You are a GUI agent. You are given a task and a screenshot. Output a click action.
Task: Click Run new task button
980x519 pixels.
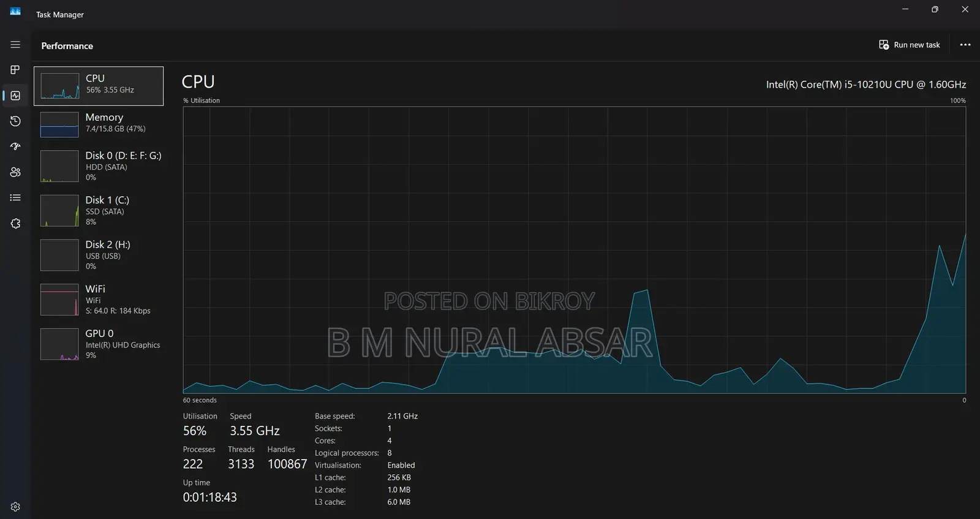tap(910, 45)
